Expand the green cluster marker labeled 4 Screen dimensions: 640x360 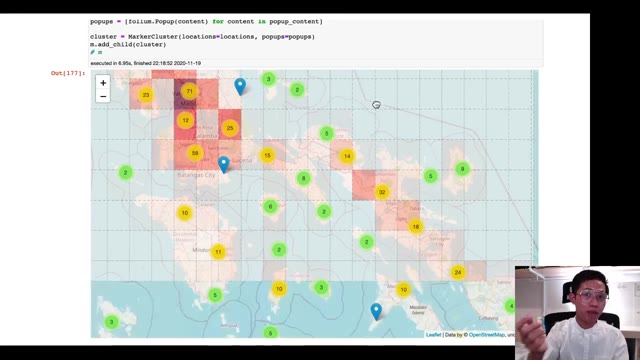[510, 306]
